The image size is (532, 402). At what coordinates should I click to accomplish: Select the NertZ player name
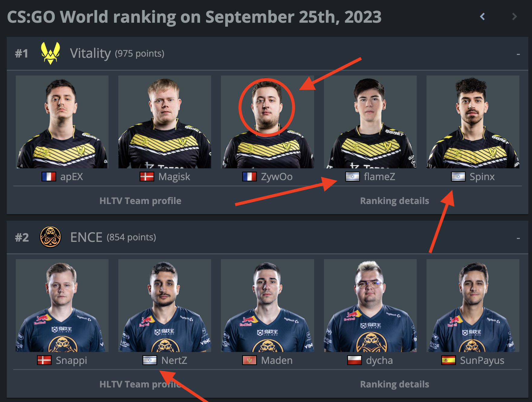pyautogui.click(x=174, y=360)
